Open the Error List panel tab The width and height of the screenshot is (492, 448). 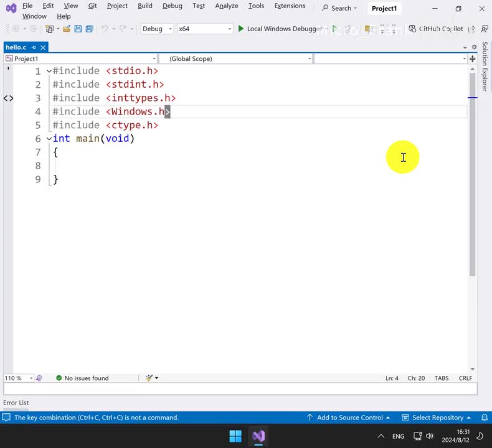16,403
